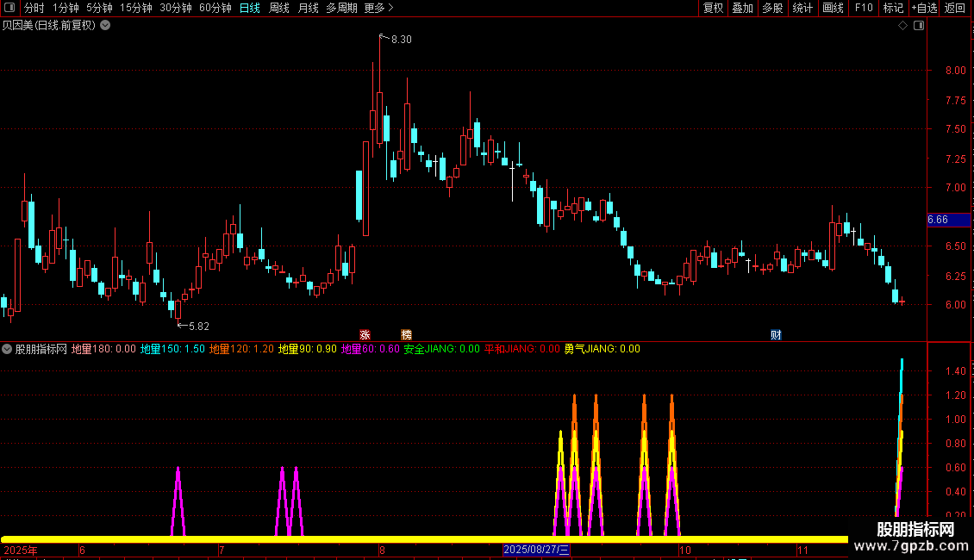Image resolution: width=974 pixels, height=560 pixels.
Task: Select the 1分钟 period tab
Action: click(x=66, y=8)
